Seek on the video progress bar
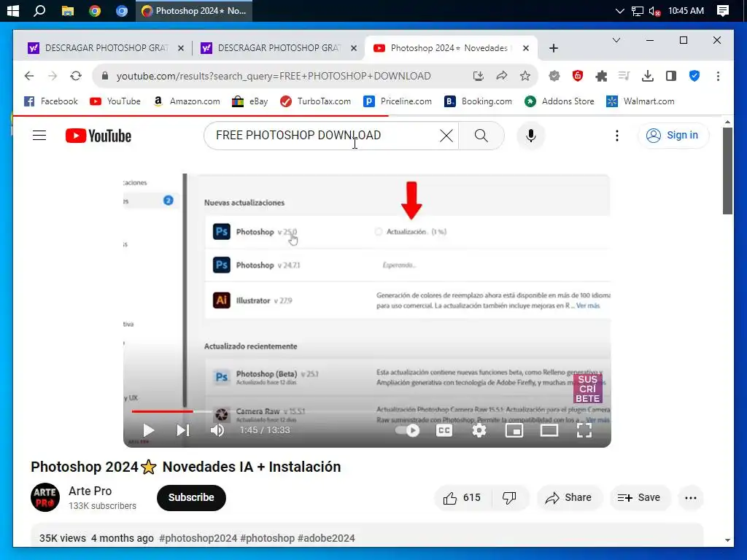 (x=367, y=411)
